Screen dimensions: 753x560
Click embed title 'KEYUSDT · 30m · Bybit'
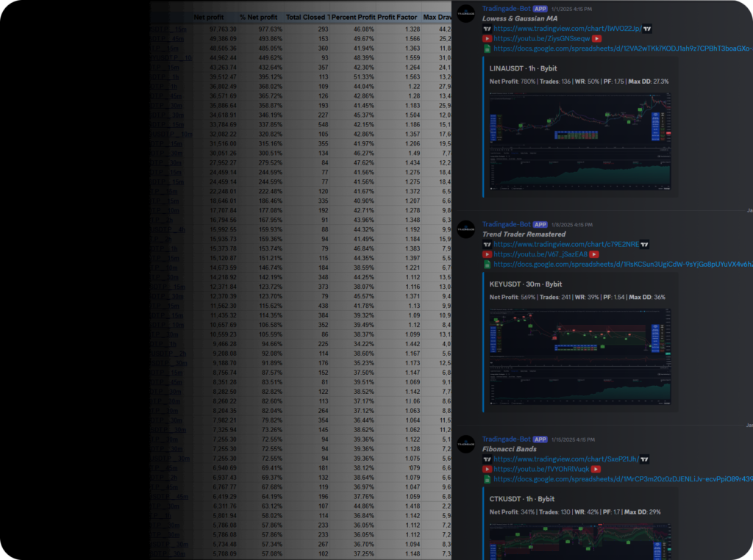(x=525, y=284)
